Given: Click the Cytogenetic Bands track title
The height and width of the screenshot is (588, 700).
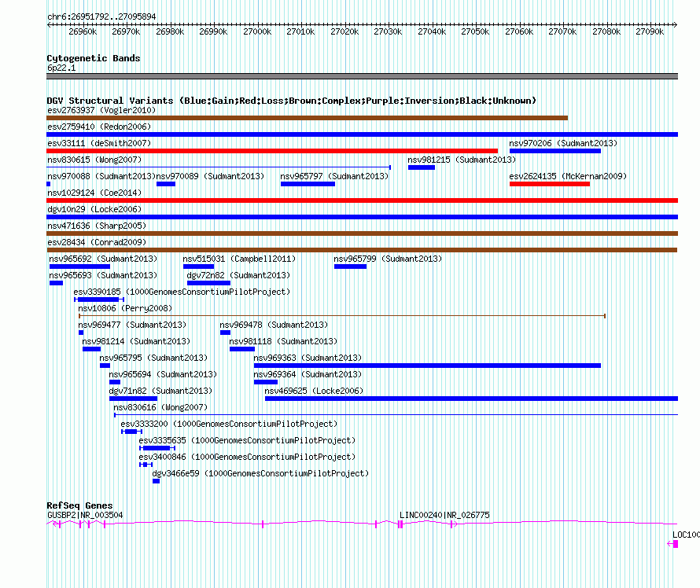Looking at the screenshot, I should click(x=94, y=58).
